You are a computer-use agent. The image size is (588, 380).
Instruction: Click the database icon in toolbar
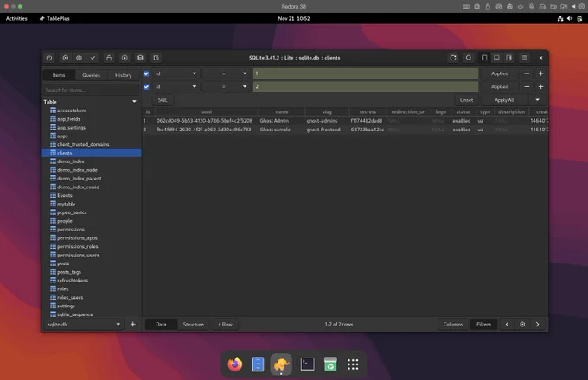140,58
